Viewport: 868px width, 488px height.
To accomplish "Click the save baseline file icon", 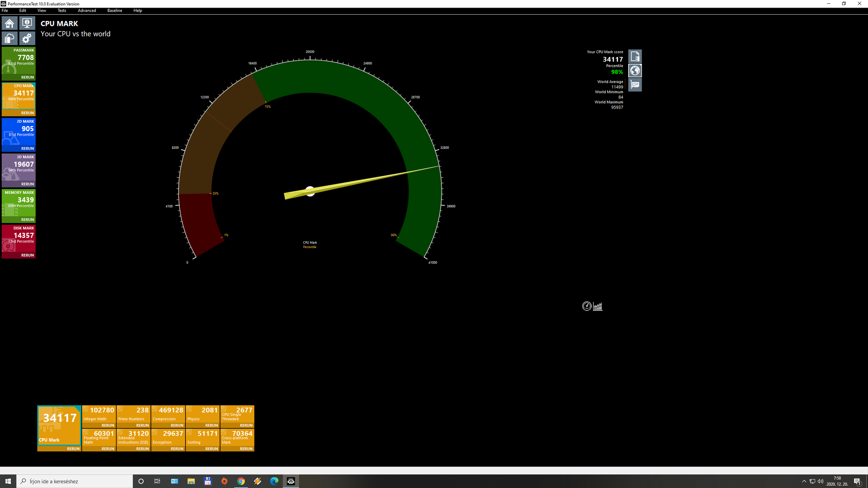I will 635,56.
